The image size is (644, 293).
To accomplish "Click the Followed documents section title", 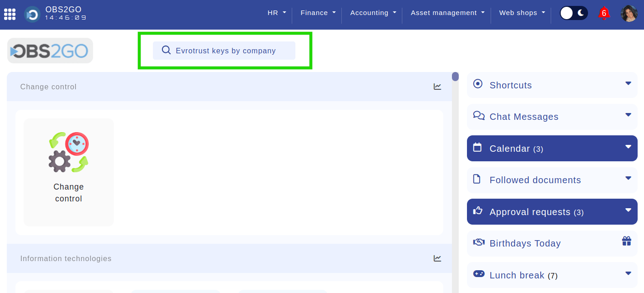I will click(x=535, y=180).
